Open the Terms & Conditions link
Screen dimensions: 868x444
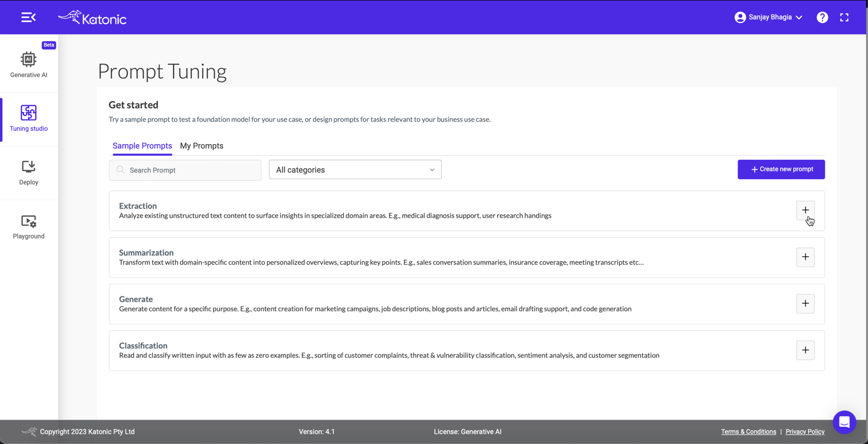point(749,431)
